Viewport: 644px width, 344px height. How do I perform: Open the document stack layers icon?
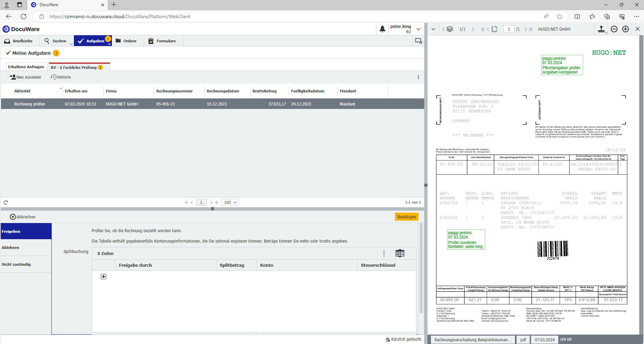450,29
